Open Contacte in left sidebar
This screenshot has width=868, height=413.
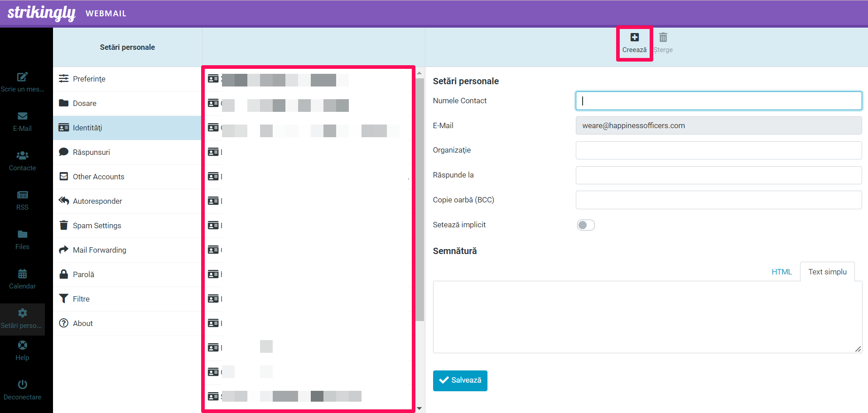click(22, 161)
